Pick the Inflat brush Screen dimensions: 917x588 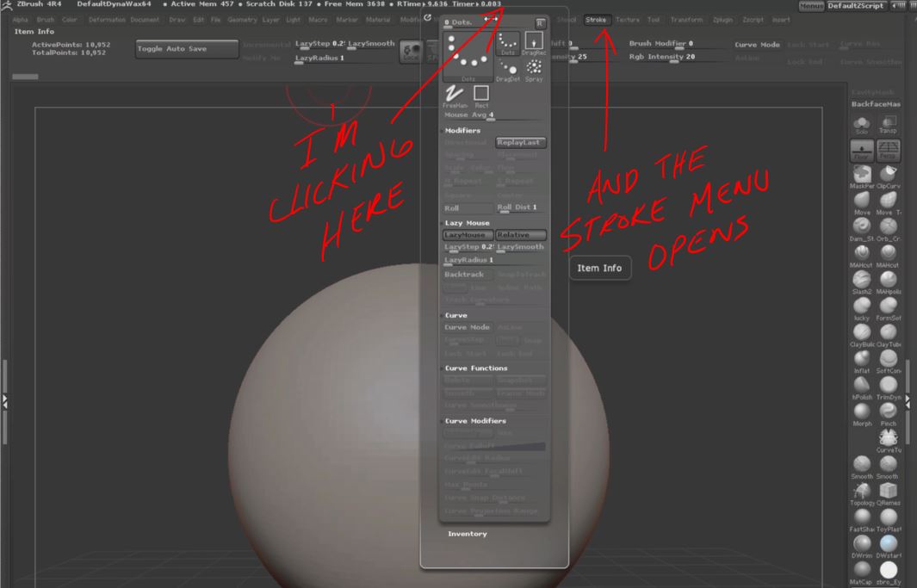(862, 362)
